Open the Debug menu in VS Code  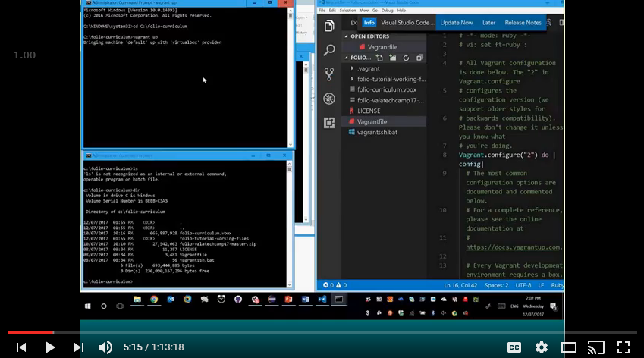(388, 11)
